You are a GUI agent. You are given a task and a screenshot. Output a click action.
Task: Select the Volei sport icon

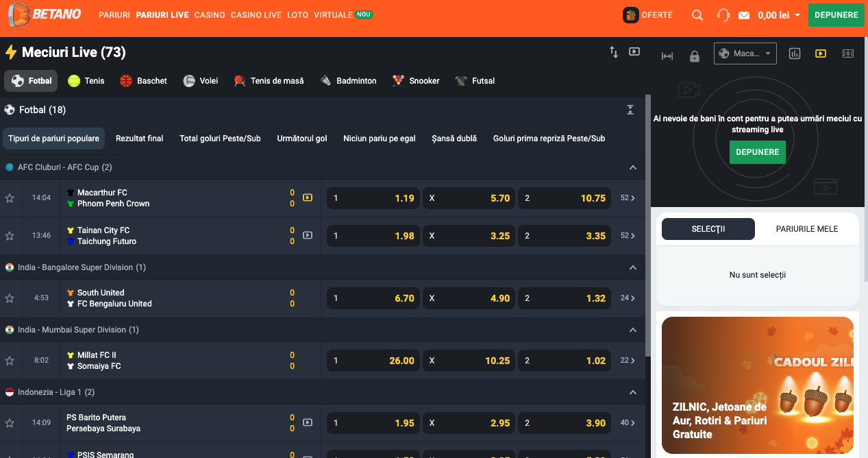189,81
